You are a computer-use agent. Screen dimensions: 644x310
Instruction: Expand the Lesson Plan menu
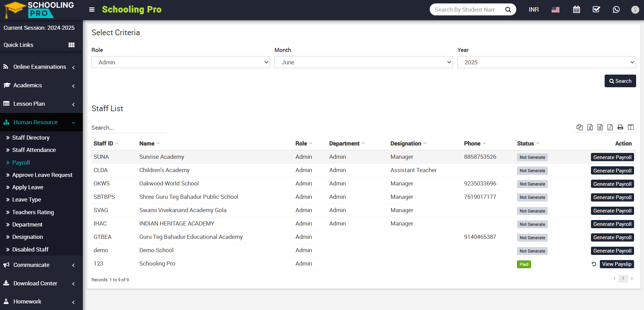(x=41, y=104)
